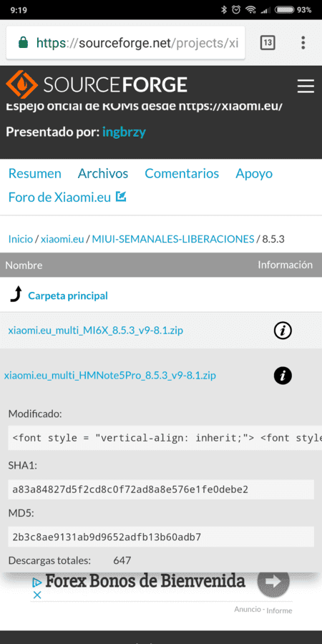Tap the green padlock security icon
322x644 pixels.
24,43
